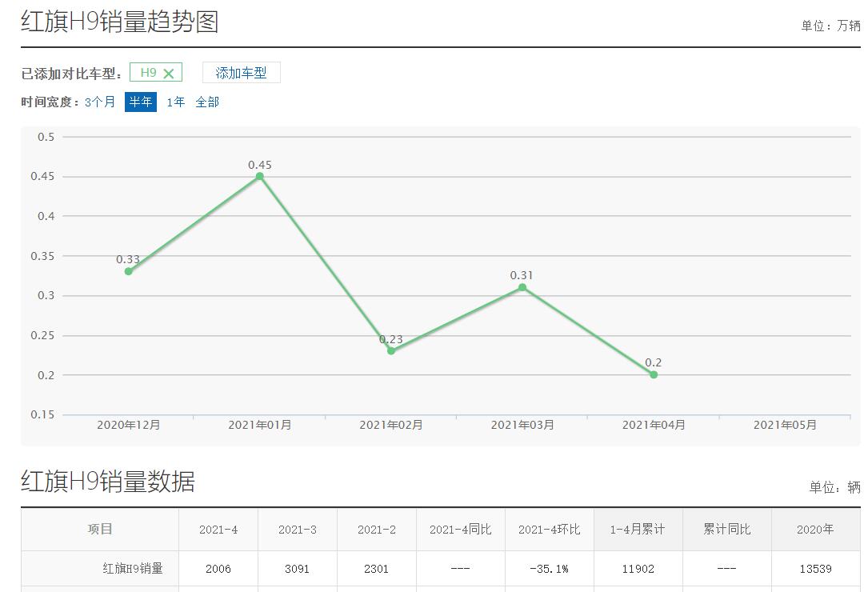Click the 2021-4环比 column header
This screenshot has width=868, height=592.
[549, 530]
